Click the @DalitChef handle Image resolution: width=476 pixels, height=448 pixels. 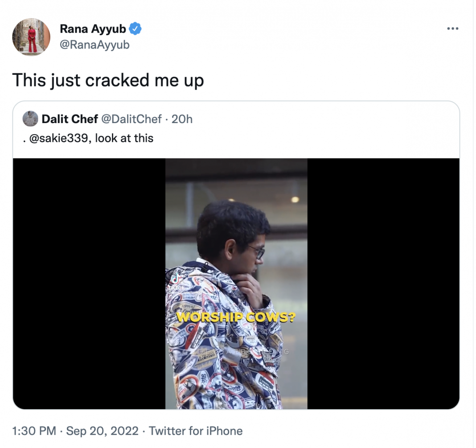(x=131, y=119)
